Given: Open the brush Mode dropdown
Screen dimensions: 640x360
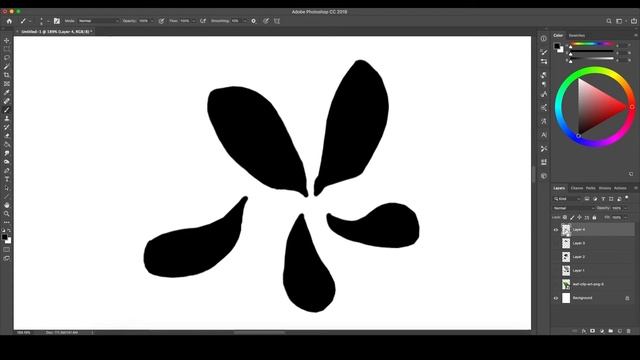Looking at the screenshot, I should pos(98,21).
